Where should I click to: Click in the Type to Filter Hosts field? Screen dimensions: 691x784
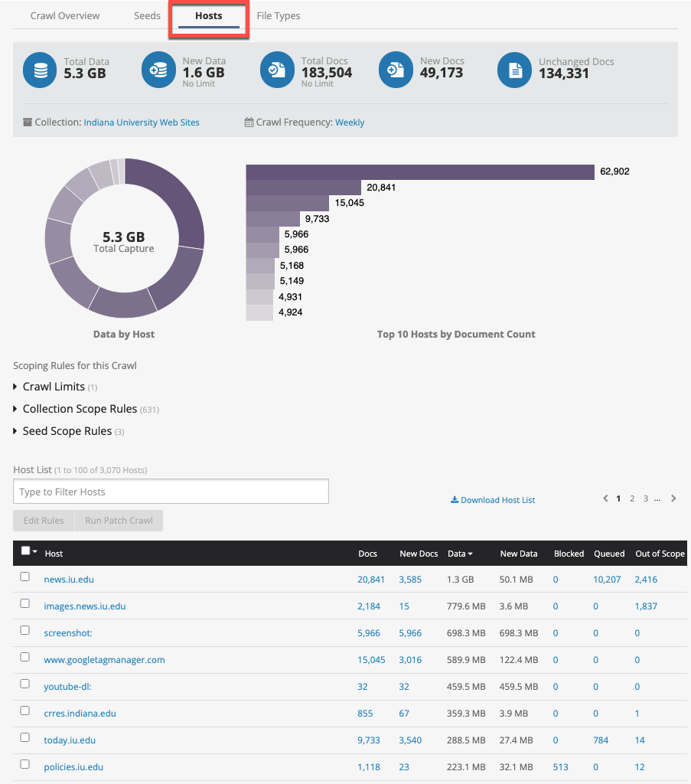click(x=171, y=492)
